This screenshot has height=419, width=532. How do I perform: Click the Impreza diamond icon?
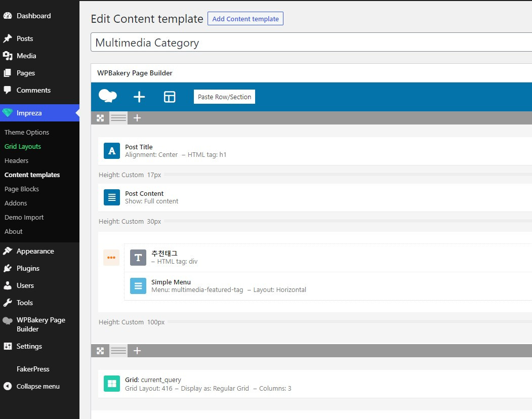(8, 113)
